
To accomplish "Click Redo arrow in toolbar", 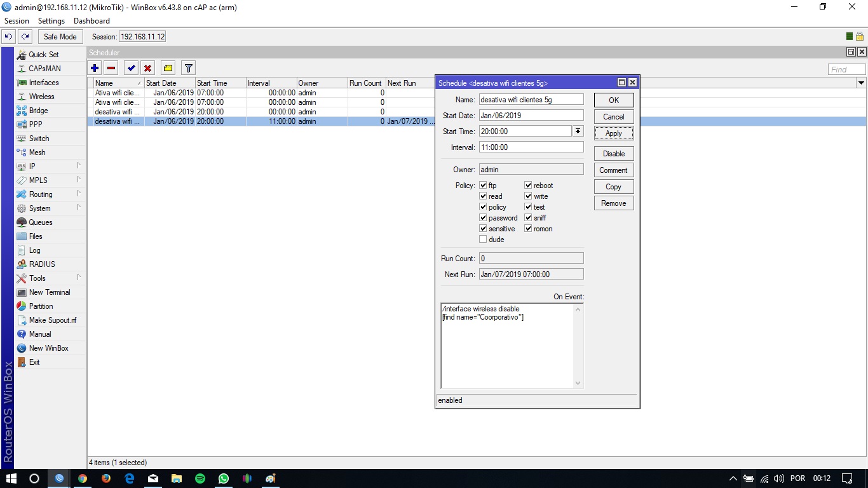I will coord(25,36).
